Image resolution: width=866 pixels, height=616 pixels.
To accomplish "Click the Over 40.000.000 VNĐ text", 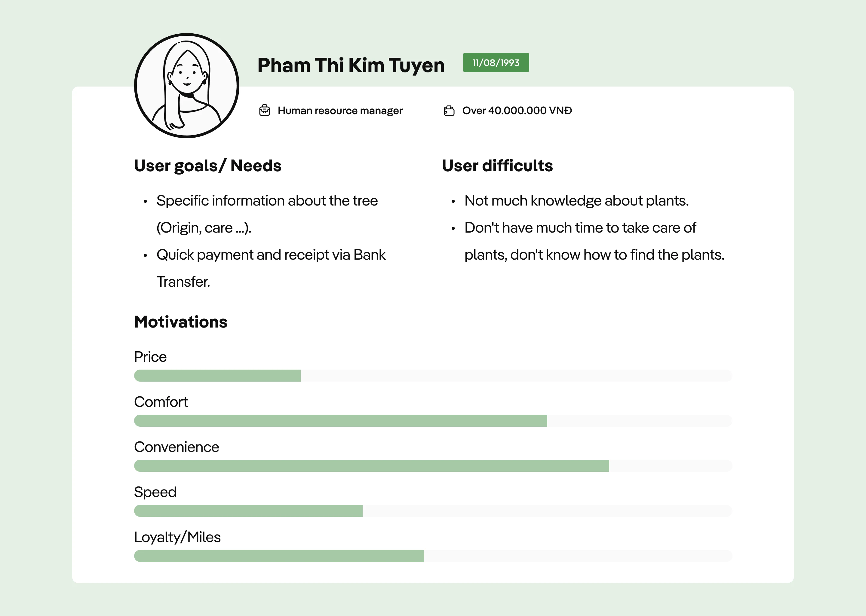I will [517, 110].
